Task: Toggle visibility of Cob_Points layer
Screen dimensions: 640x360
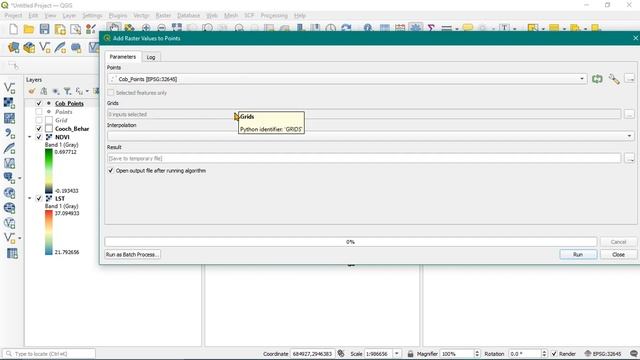Action: point(39,103)
